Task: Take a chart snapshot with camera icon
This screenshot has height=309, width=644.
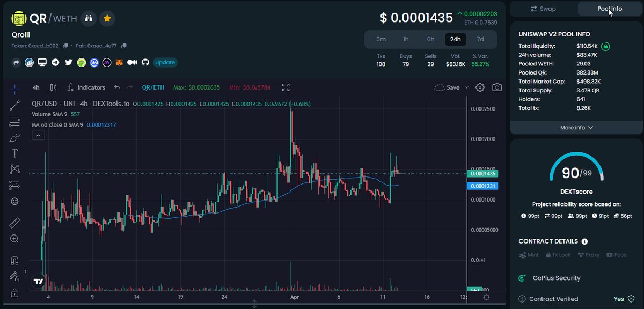Action: (497, 87)
